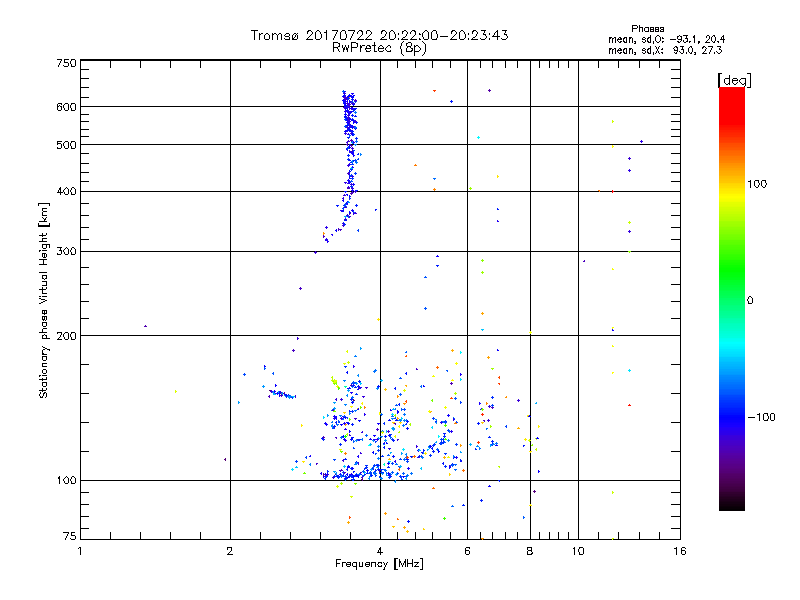Click the x-axis tick label '1'
The height and width of the screenshot is (600, 800).
coord(80,551)
